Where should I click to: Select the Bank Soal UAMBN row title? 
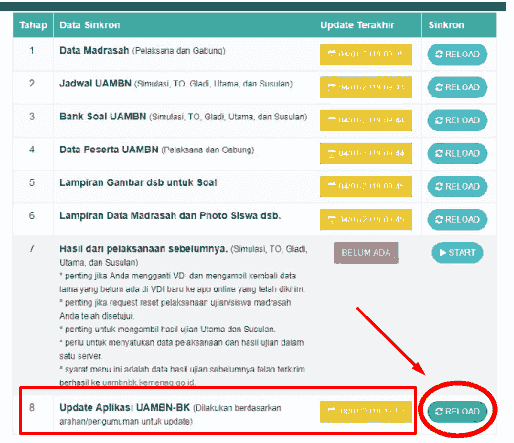click(103, 116)
